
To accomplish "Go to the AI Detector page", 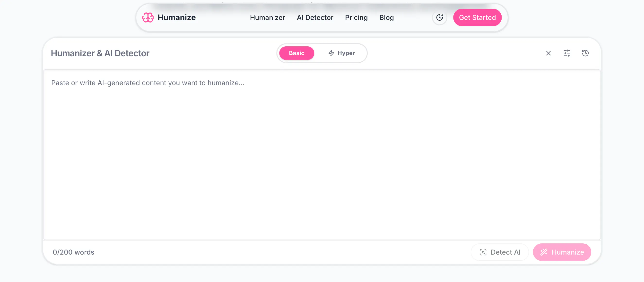I will 315,17.
